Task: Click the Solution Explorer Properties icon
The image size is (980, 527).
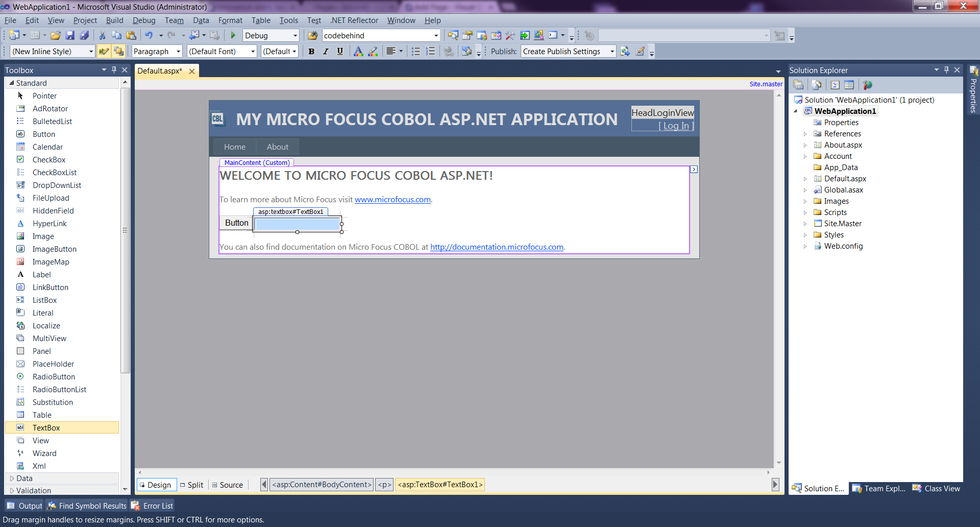Action: [x=798, y=85]
